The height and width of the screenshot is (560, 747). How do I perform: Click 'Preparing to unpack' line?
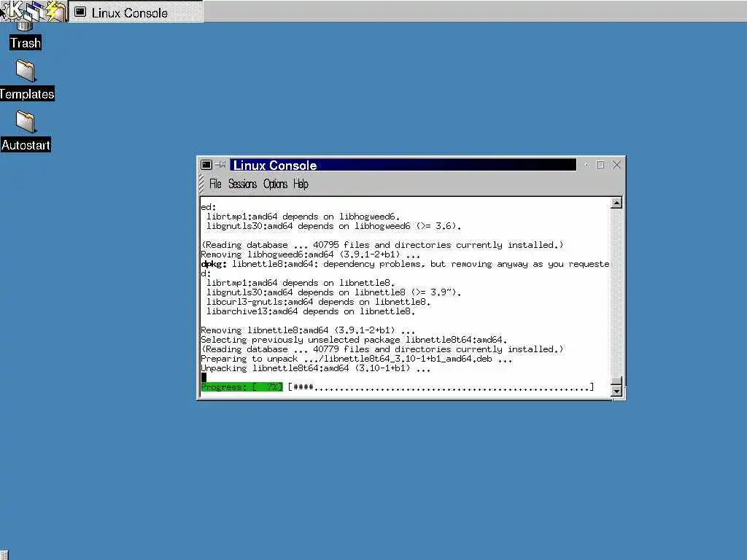tap(356, 359)
